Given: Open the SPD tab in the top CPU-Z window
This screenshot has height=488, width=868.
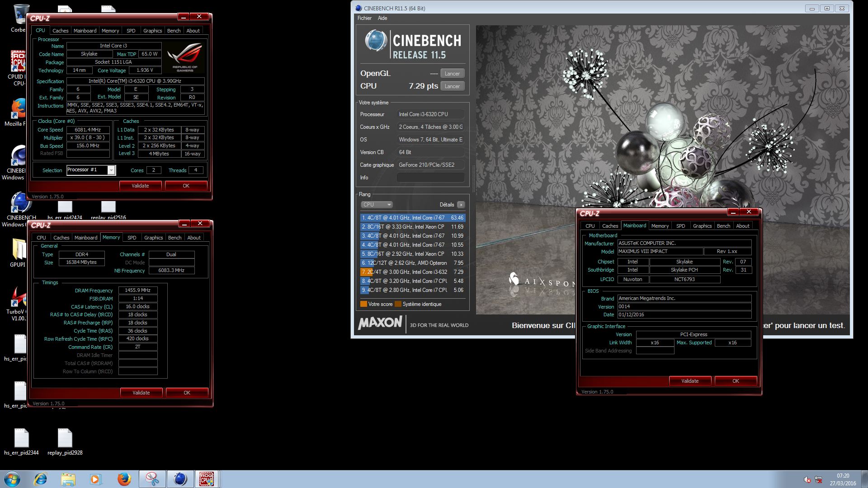Looking at the screenshot, I should click(x=131, y=31).
